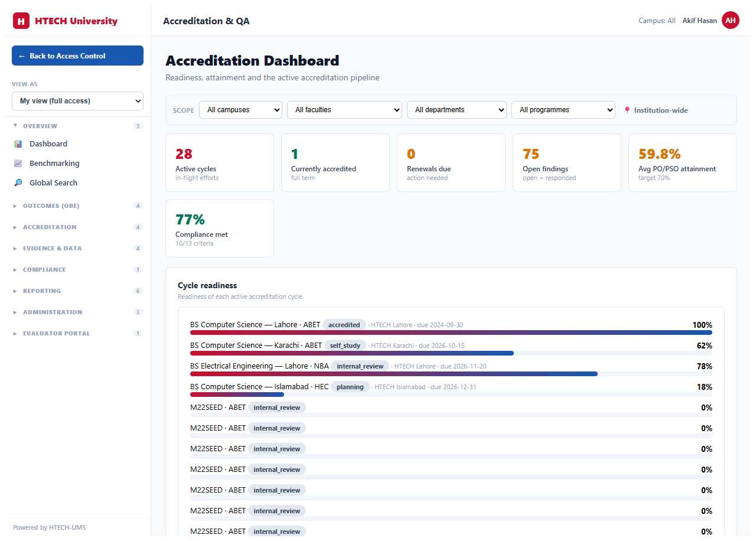Image resolution: width=756 pixels, height=541 pixels.
Task: Click the BS Computer Science Karachi progress bar
Action: pyautogui.click(x=451, y=353)
